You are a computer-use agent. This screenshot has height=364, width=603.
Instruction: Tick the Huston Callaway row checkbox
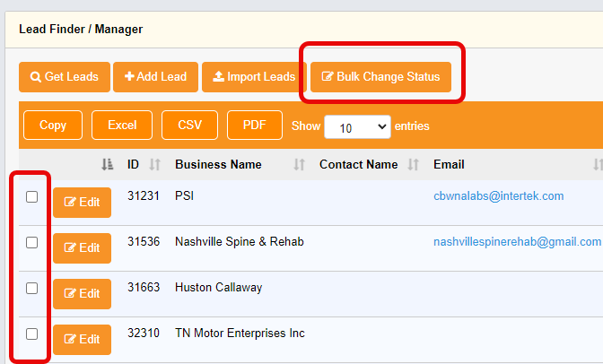tap(32, 289)
